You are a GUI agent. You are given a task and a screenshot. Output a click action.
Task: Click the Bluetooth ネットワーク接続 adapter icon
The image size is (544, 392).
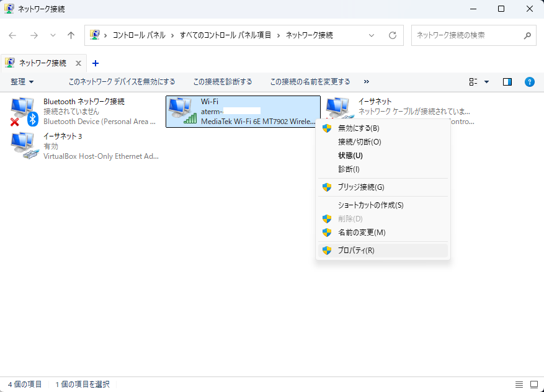pos(24,111)
